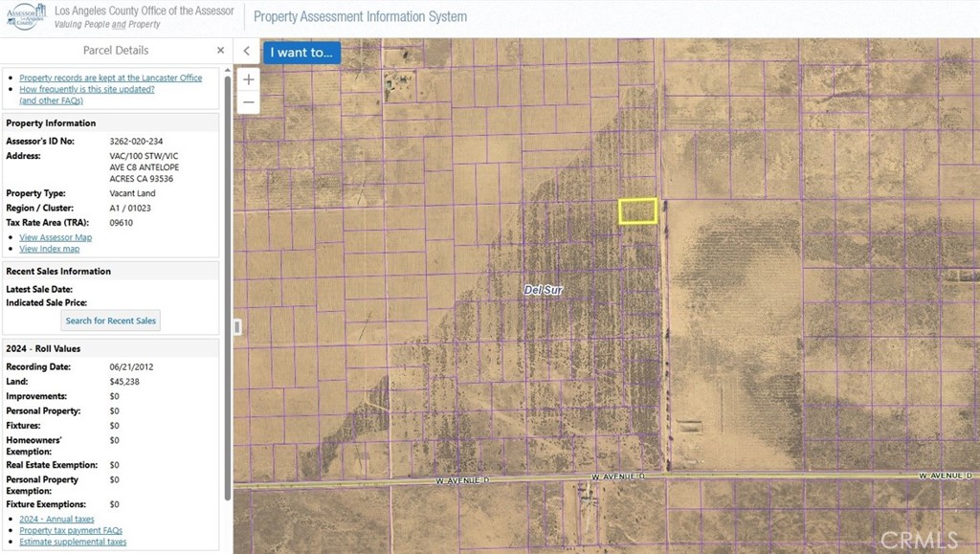Collapse the side panel using the divider handle
This screenshot has height=554, width=980.
237,327
